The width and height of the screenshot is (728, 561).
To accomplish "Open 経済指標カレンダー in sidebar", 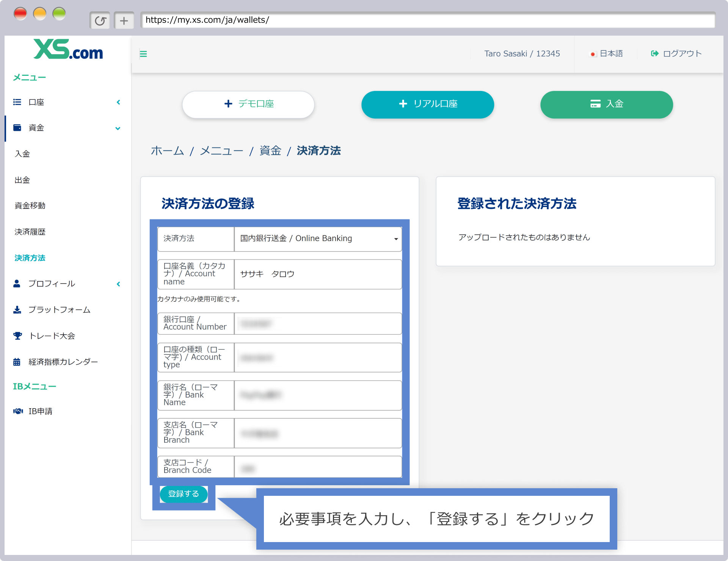I will tap(63, 362).
